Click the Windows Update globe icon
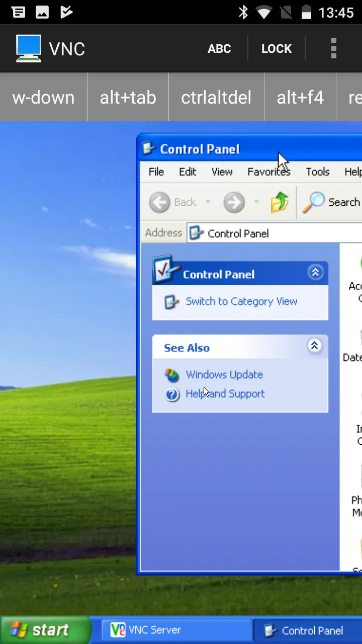362x644 pixels. pos(172,375)
